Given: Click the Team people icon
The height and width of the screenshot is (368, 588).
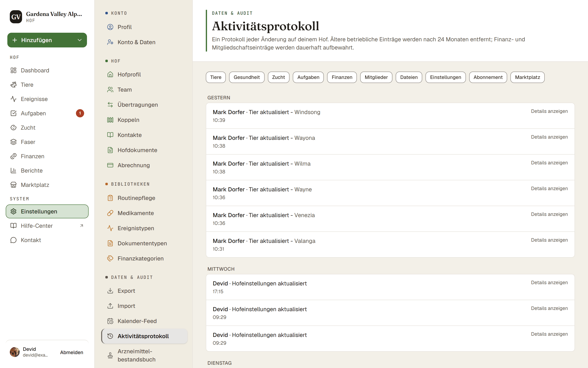Looking at the screenshot, I should (110, 90).
